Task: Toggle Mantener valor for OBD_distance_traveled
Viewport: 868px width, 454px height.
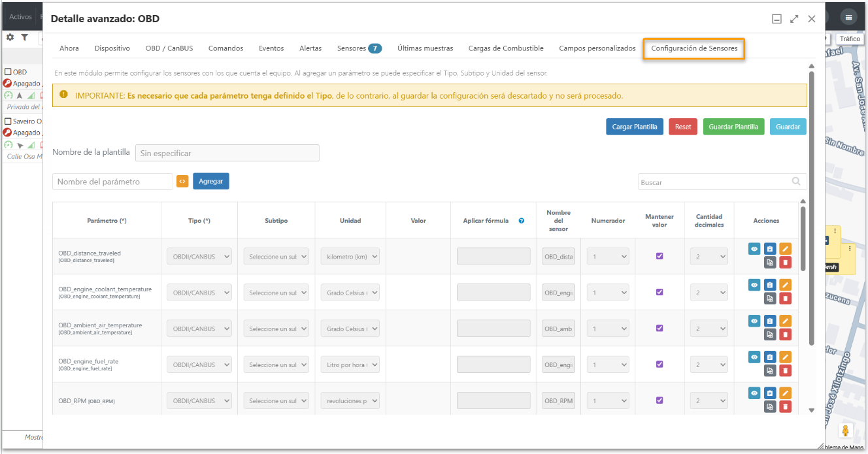Action: [659, 256]
